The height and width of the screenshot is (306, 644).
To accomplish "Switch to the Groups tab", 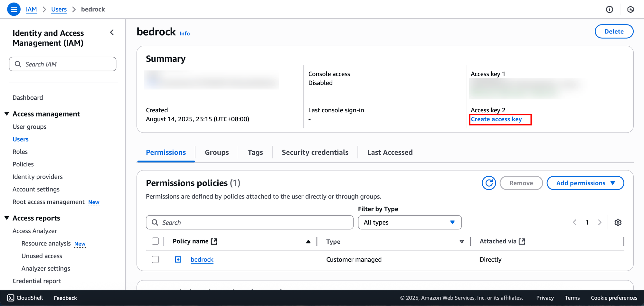I will 217,153.
